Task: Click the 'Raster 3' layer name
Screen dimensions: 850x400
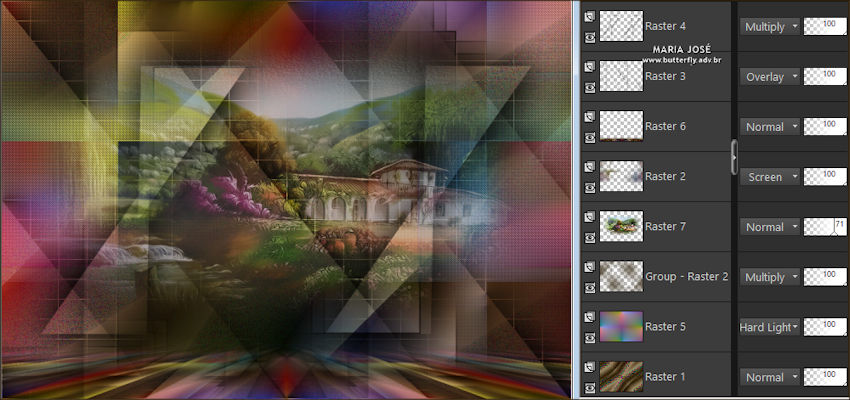Action: 666,76
